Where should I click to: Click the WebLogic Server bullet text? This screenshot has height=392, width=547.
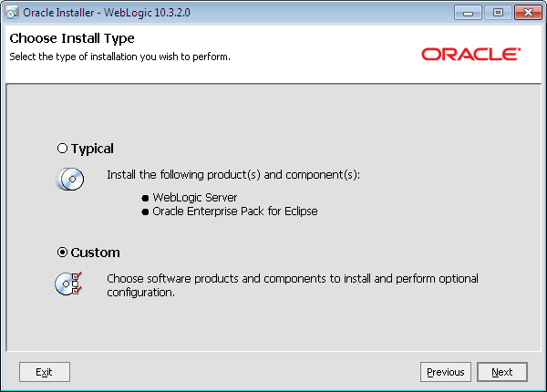tap(195, 198)
